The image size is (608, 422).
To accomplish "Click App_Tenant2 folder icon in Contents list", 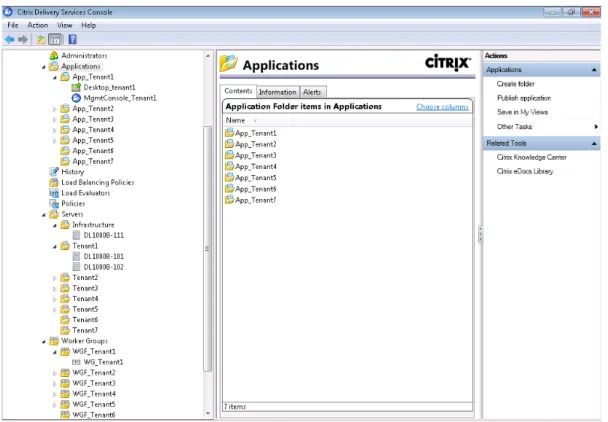I will click(x=230, y=144).
